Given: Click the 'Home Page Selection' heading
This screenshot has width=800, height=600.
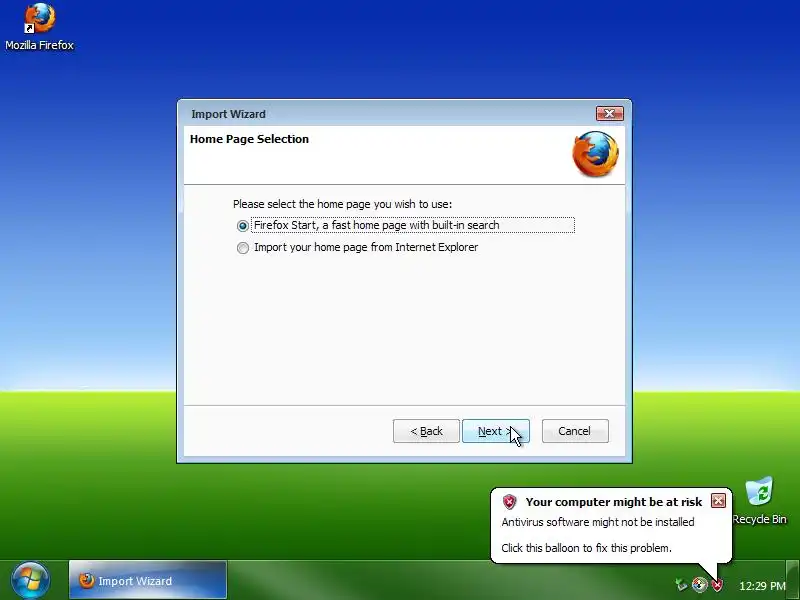Looking at the screenshot, I should pos(249,139).
